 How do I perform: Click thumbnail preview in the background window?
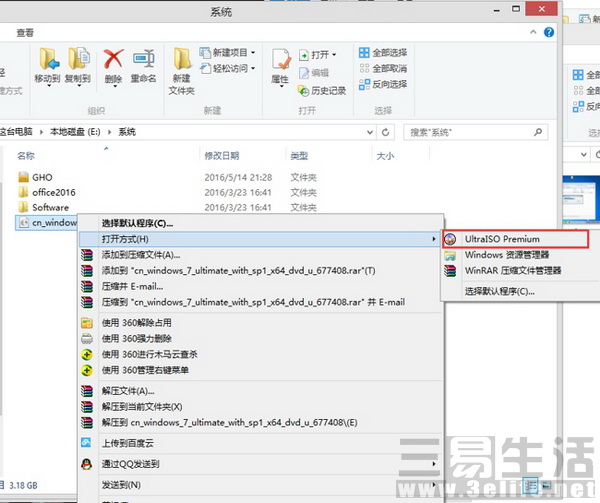tap(581, 199)
